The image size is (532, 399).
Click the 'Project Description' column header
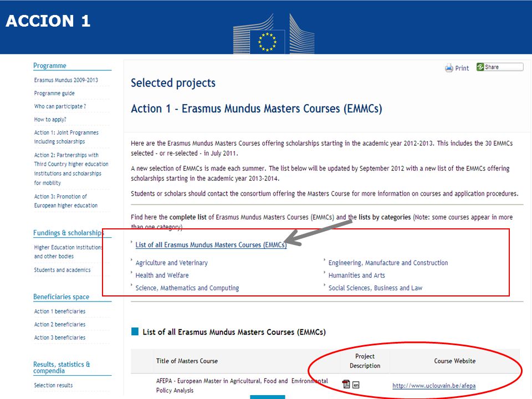click(x=365, y=361)
